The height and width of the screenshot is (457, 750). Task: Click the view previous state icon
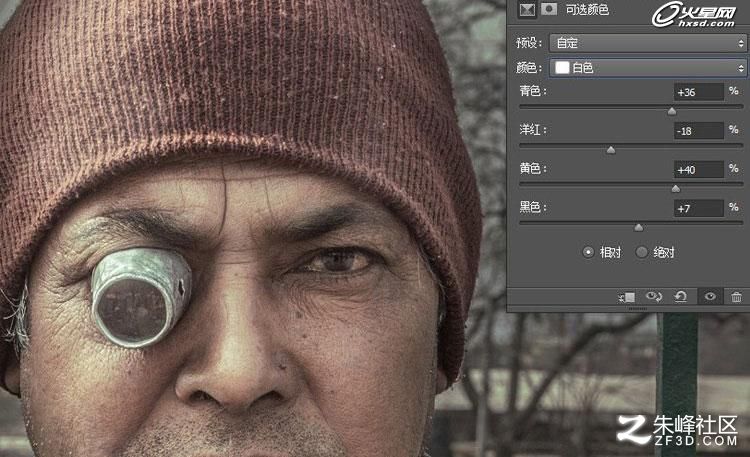(x=654, y=297)
